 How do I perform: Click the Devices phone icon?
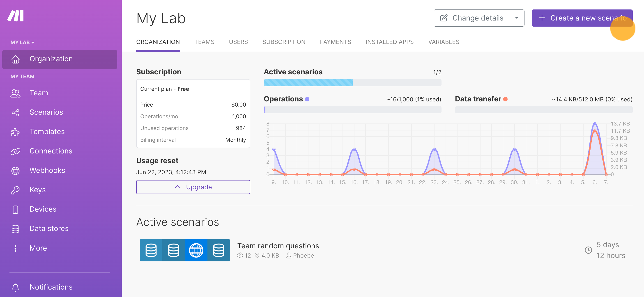[x=16, y=209]
